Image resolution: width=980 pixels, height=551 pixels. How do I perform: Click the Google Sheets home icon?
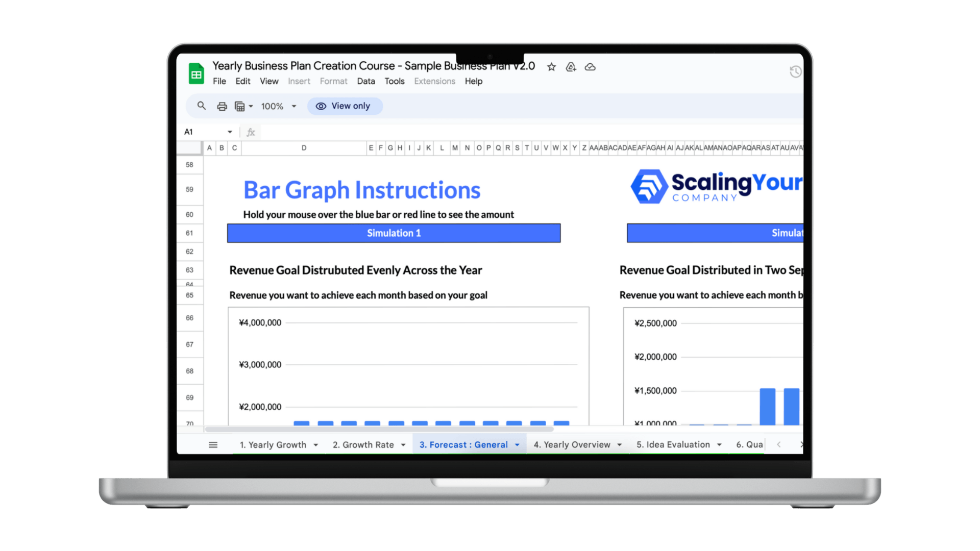(x=197, y=74)
